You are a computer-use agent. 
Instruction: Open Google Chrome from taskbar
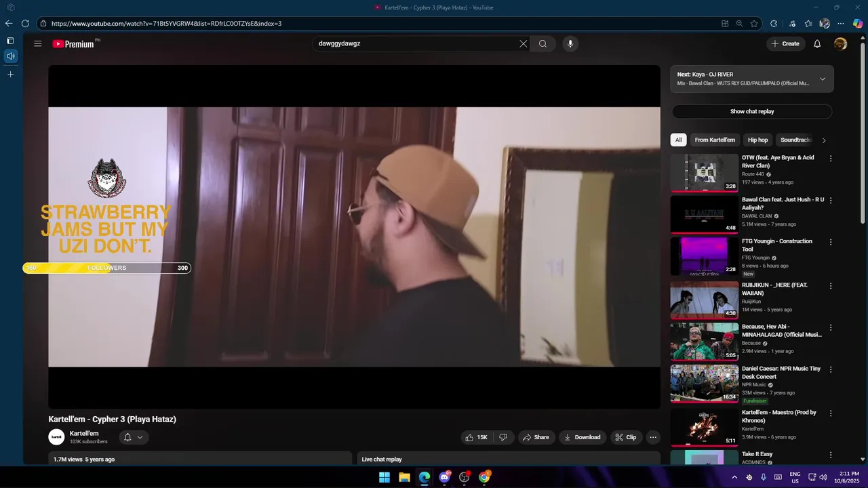(x=484, y=477)
